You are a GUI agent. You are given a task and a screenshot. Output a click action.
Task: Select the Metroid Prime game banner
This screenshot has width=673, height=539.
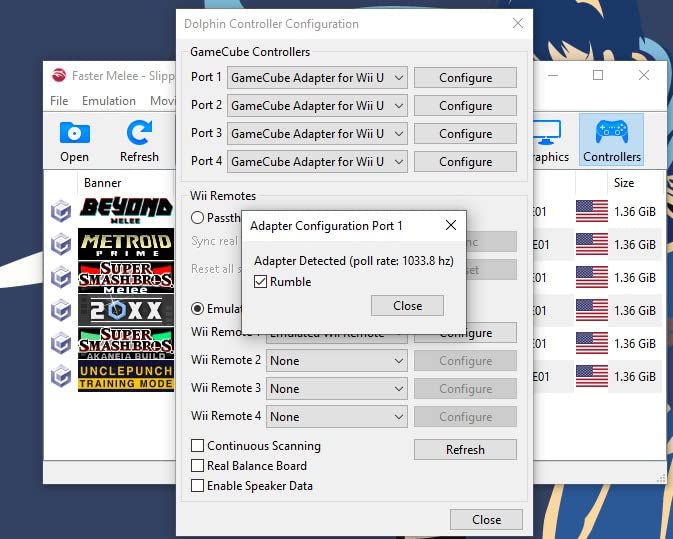pyautogui.click(x=126, y=244)
